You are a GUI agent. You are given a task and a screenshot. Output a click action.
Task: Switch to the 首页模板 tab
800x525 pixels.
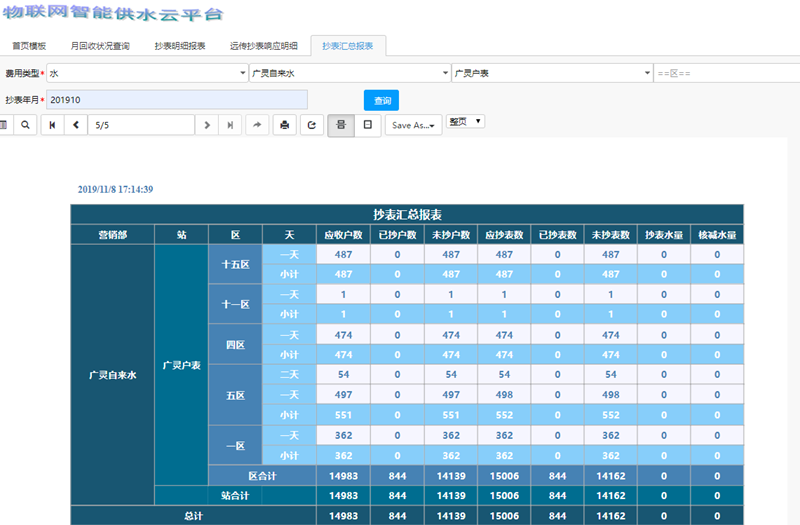click(x=29, y=46)
